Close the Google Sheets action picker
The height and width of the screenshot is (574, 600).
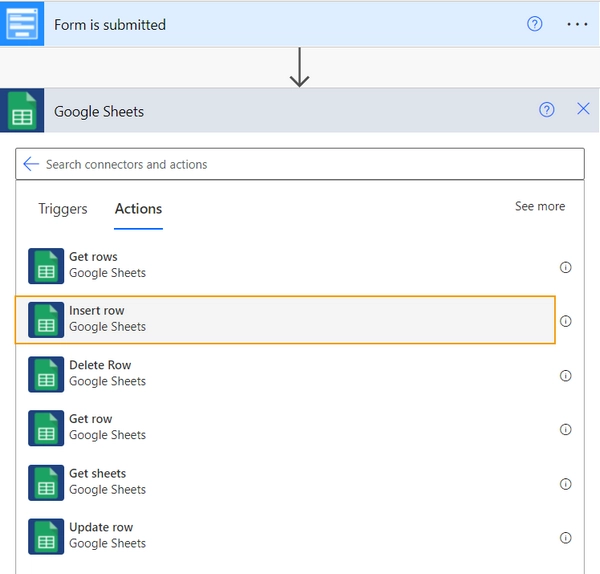(583, 109)
